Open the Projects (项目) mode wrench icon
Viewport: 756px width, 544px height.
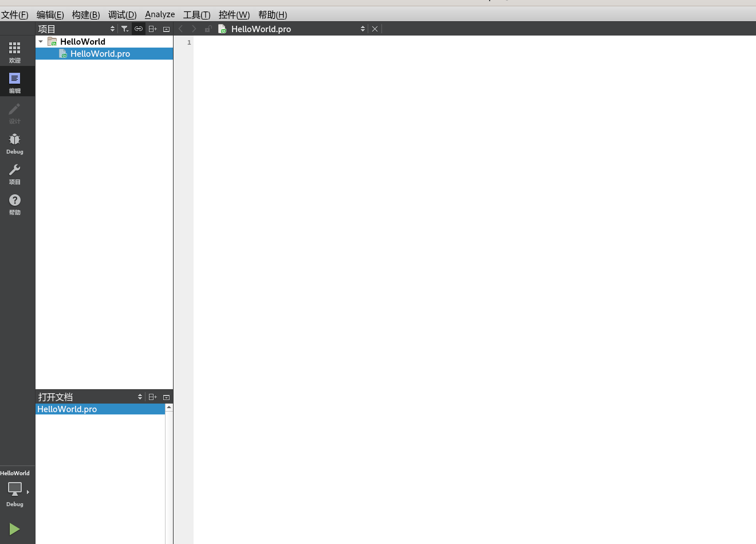pos(15,173)
